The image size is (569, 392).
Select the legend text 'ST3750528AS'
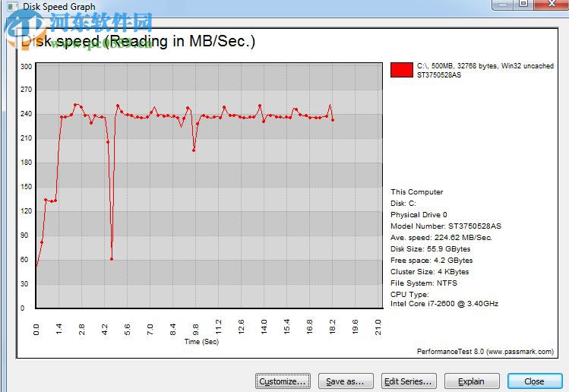pos(439,75)
